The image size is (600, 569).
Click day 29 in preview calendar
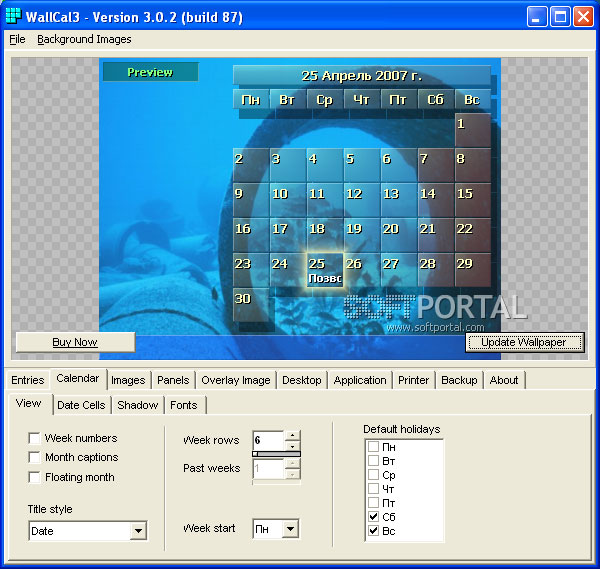click(x=473, y=270)
